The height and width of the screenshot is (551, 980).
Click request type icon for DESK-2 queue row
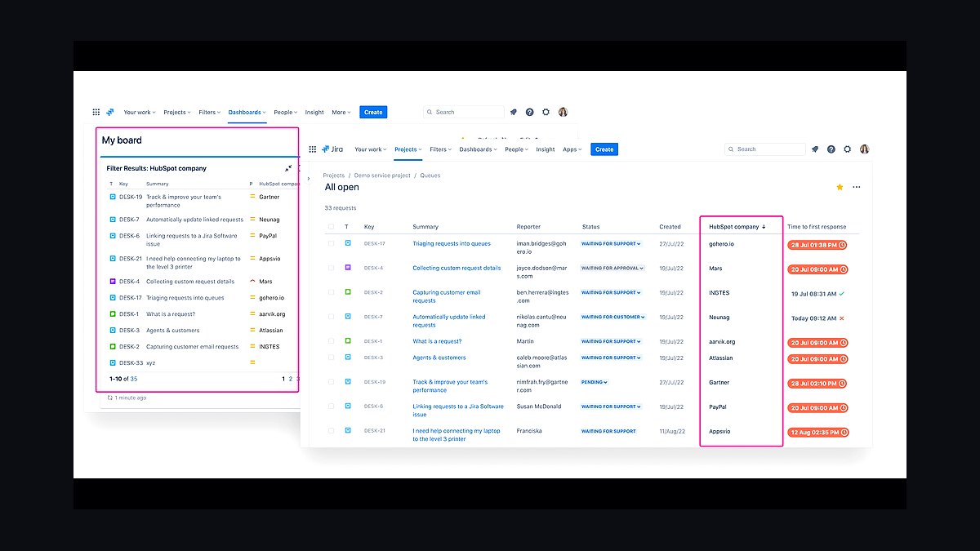348,292
